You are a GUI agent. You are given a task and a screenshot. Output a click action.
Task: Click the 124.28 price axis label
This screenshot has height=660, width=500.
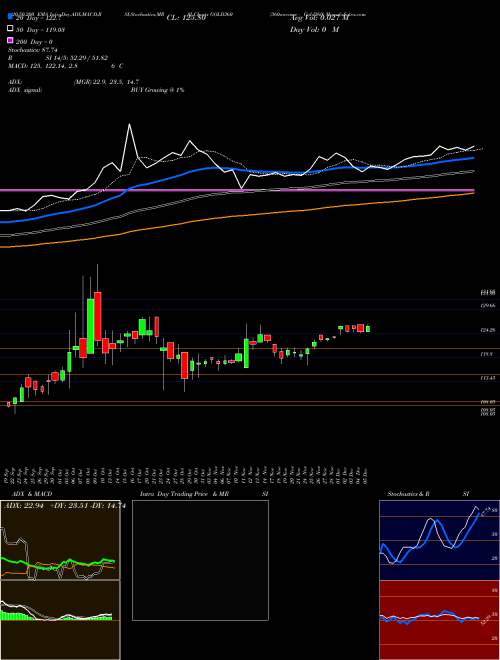click(x=487, y=330)
